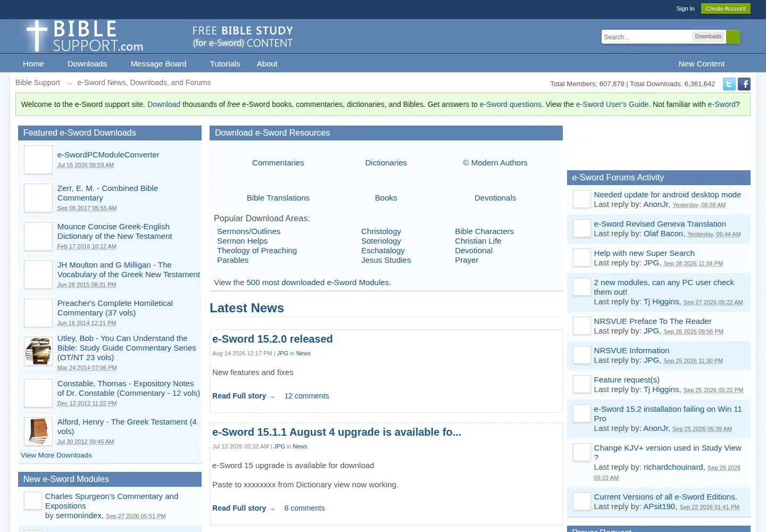Click the Sign In link

[685, 9]
